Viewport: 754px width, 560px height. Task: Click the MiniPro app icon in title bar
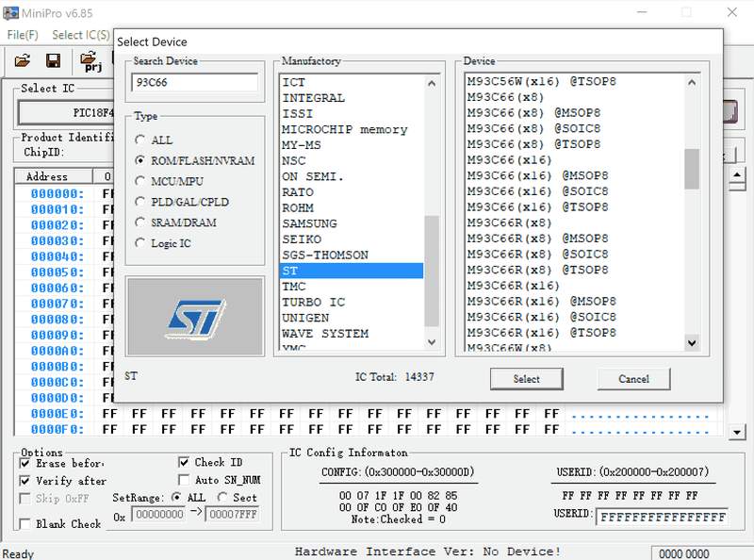10,13
